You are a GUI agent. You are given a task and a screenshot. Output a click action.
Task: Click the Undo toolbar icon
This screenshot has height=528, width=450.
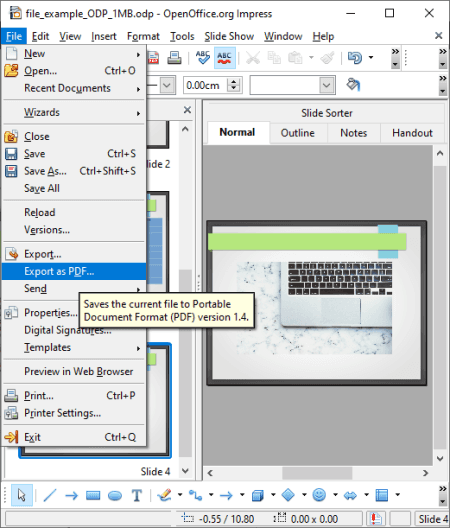[x=355, y=58]
